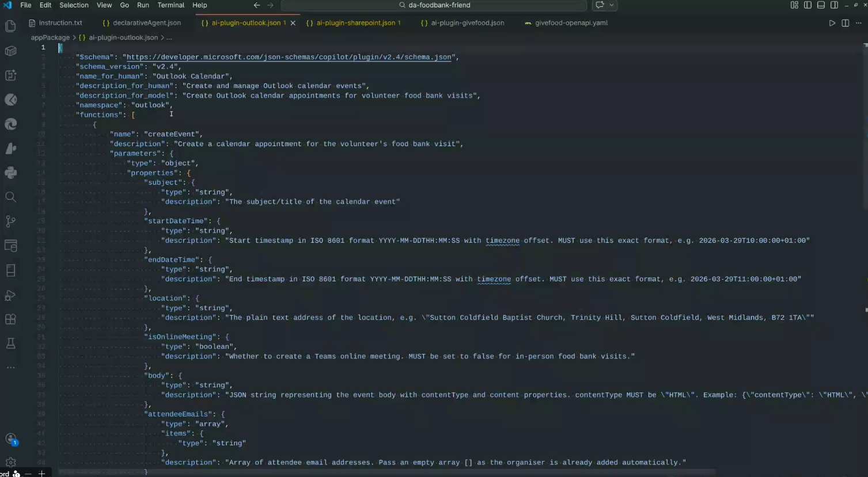Image resolution: width=868 pixels, height=477 pixels.
Task: Open the Python extension panel
Action: click(10, 173)
